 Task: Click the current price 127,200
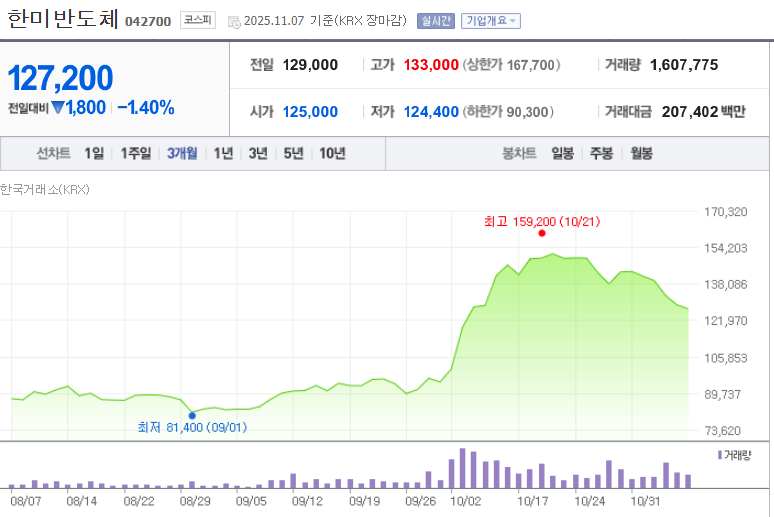[60, 78]
